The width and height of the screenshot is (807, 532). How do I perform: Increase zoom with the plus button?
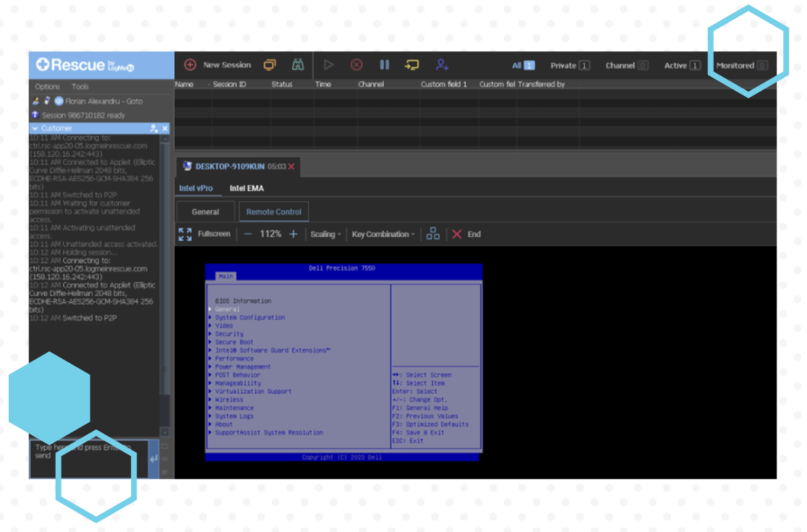coord(293,234)
